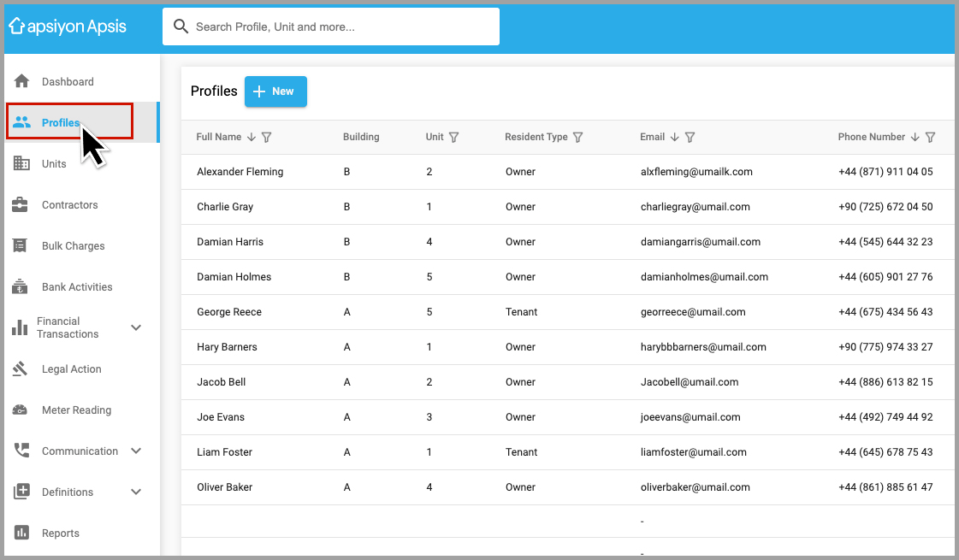Expand Financial Transactions submenu chevron
This screenshot has height=560, width=959.
tap(136, 327)
